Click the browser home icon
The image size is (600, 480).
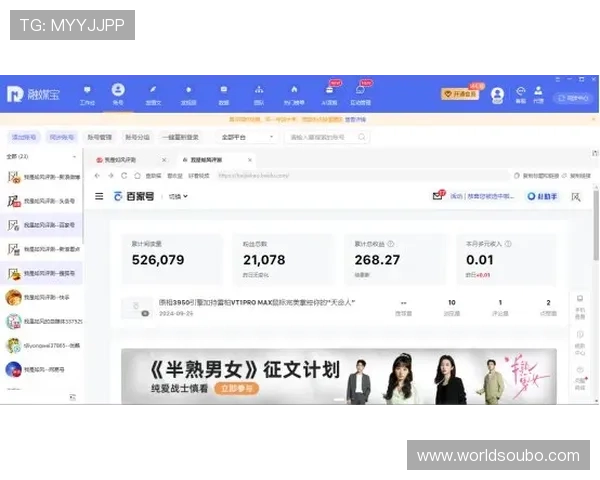tap(137, 176)
